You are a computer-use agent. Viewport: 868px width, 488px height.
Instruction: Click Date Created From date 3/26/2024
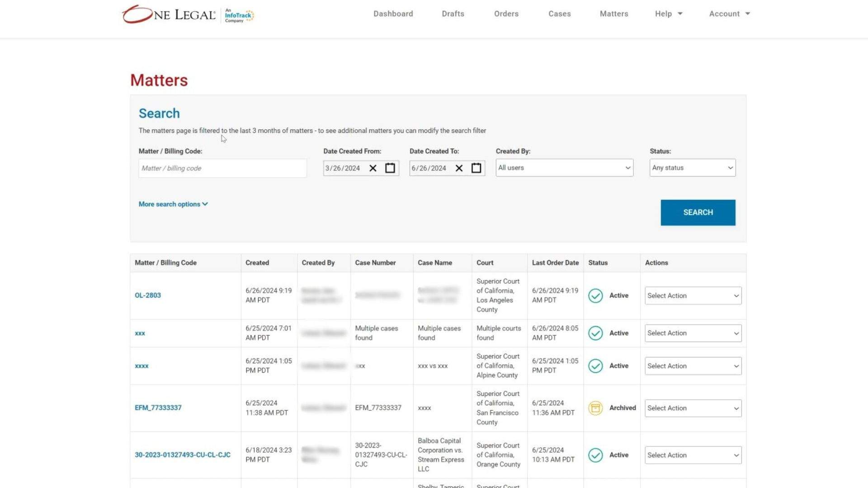(343, 168)
